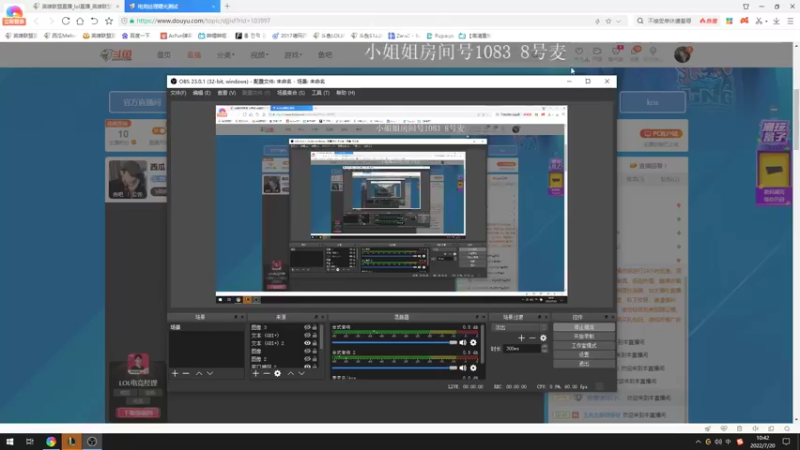Remove scene transition with minus icon
Screen dimensions: 800x450
pyautogui.click(x=532, y=338)
